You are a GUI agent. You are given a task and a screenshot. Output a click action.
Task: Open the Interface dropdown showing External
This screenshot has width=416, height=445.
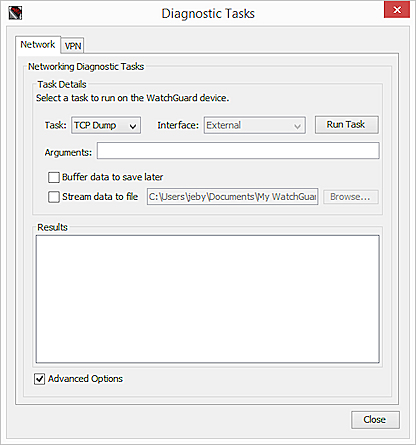point(255,125)
